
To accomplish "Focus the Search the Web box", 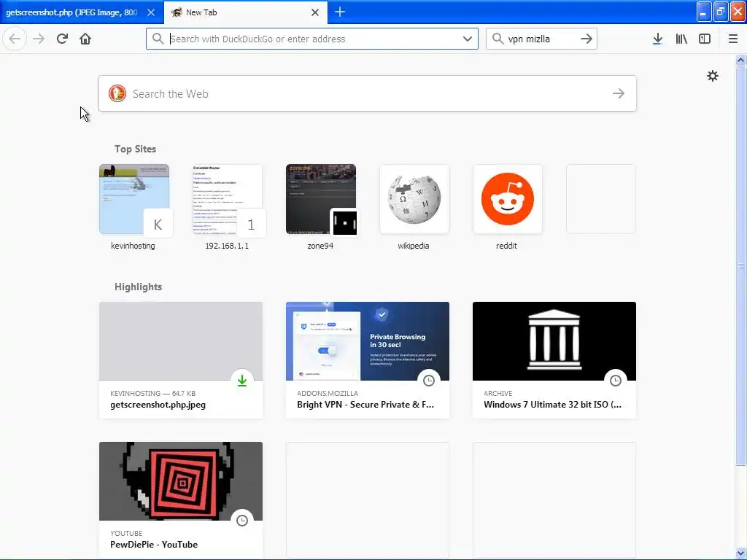I will 368,93.
